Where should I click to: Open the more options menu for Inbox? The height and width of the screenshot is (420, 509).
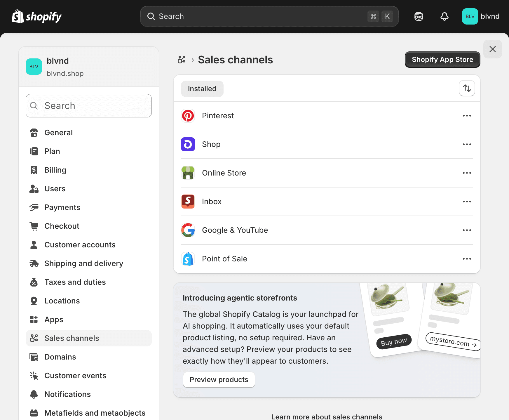pyautogui.click(x=467, y=202)
